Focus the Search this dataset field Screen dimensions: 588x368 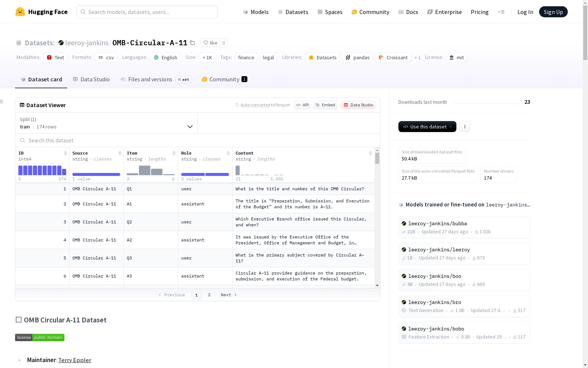click(x=198, y=140)
